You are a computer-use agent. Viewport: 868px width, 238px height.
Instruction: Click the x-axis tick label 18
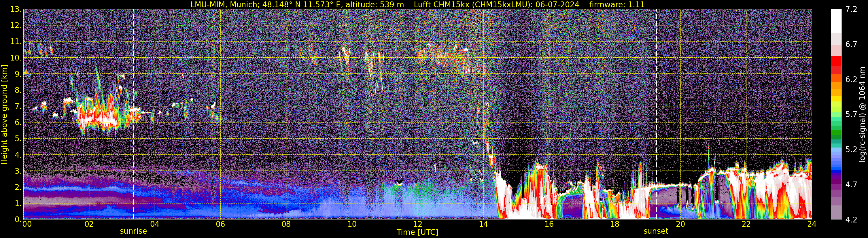pos(614,224)
